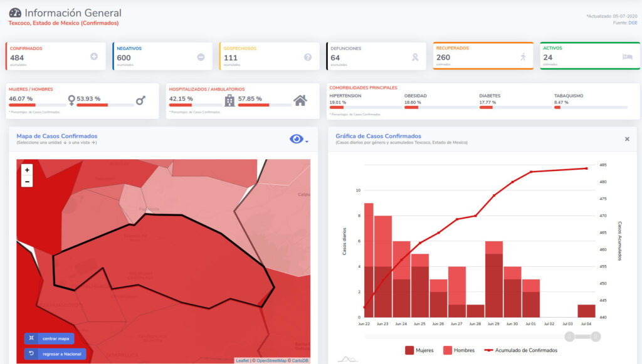
Task: Close the Gráfica de Casos Confirmados panel
Action: click(x=627, y=139)
